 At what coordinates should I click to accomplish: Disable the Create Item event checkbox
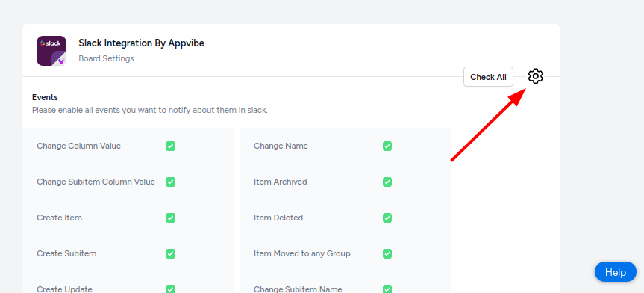(170, 218)
